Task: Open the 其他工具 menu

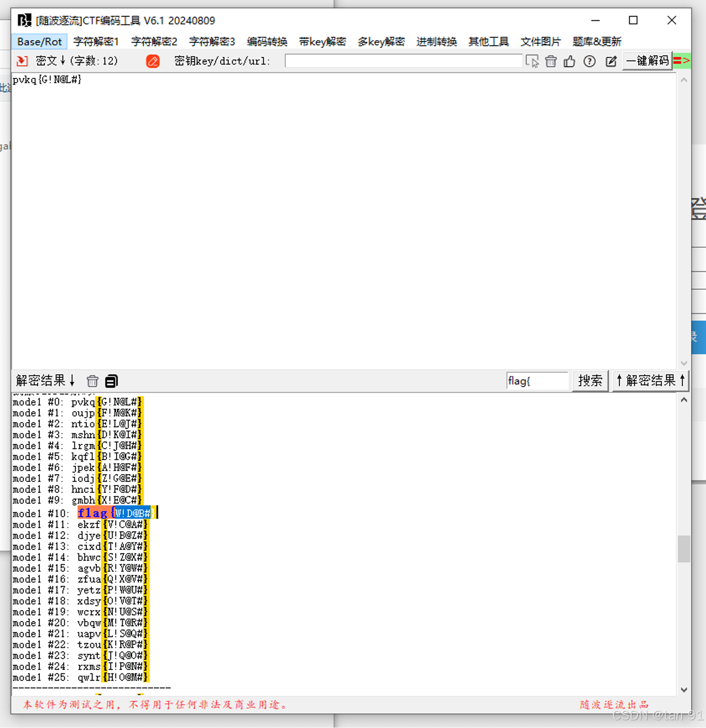Action: 488,41
